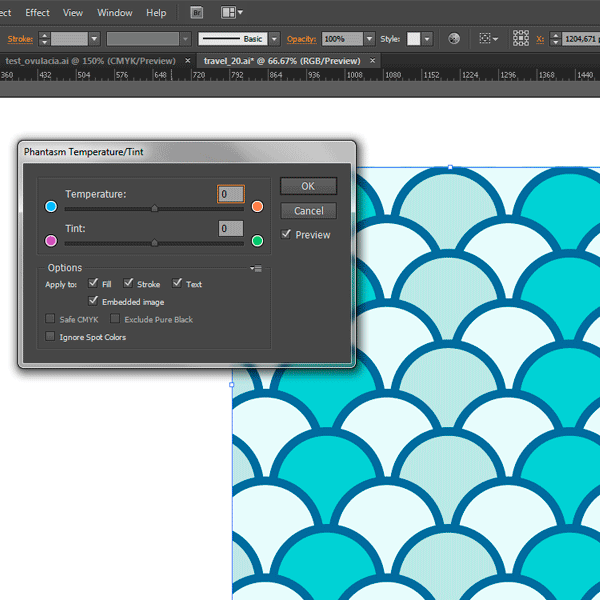Image resolution: width=600 pixels, height=600 pixels.
Task: Switch to the test_ovulacia.ai tab
Action: point(90,61)
